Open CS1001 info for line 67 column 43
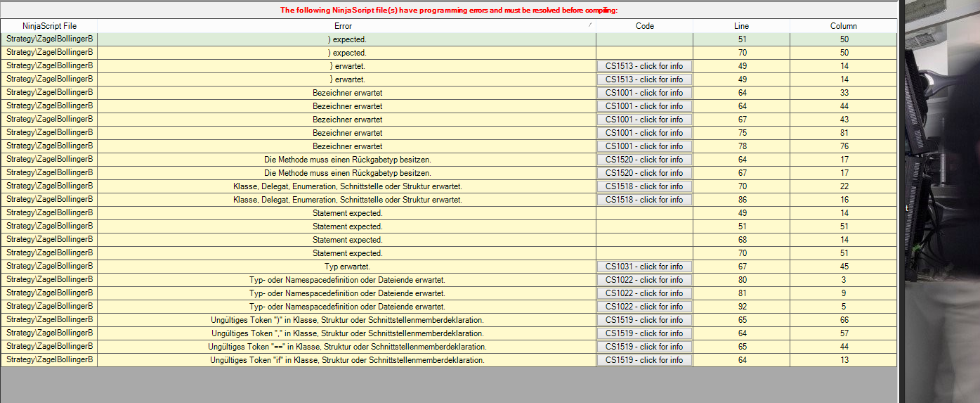This screenshot has height=403, width=980. pyautogui.click(x=644, y=120)
